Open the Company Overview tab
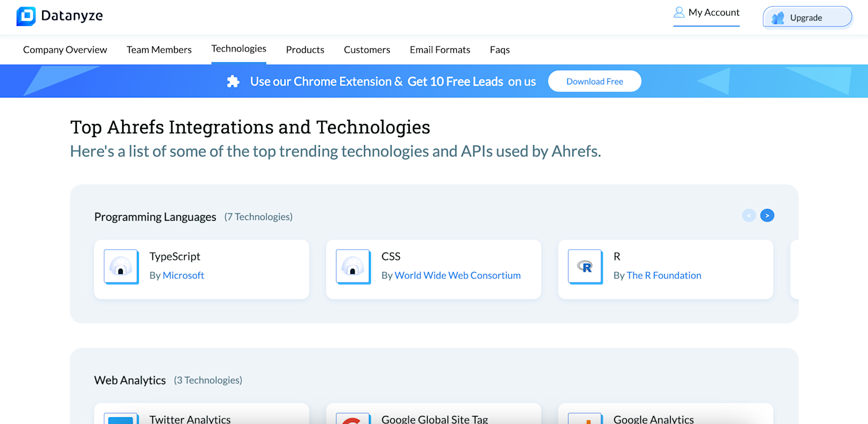This screenshot has width=868, height=424. click(x=65, y=50)
